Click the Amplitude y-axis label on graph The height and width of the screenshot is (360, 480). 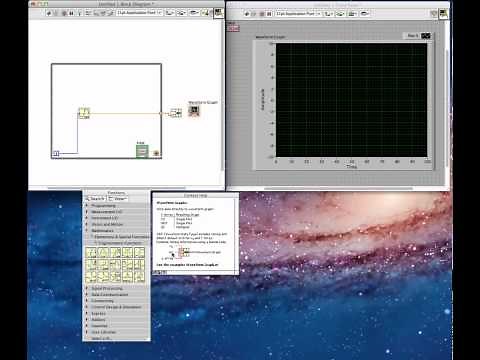tap(262, 99)
